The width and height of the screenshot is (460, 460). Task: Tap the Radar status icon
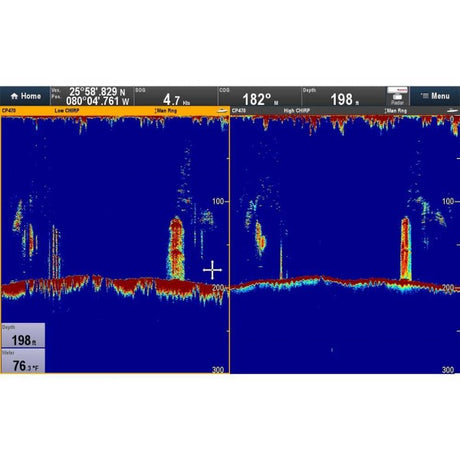coord(397,96)
